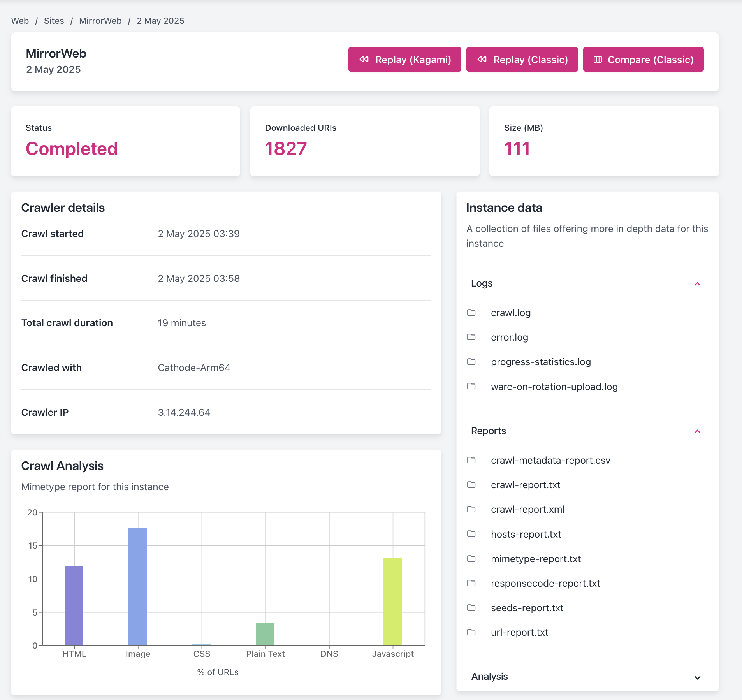
Task: Click the Completed status value
Action: [72, 149]
